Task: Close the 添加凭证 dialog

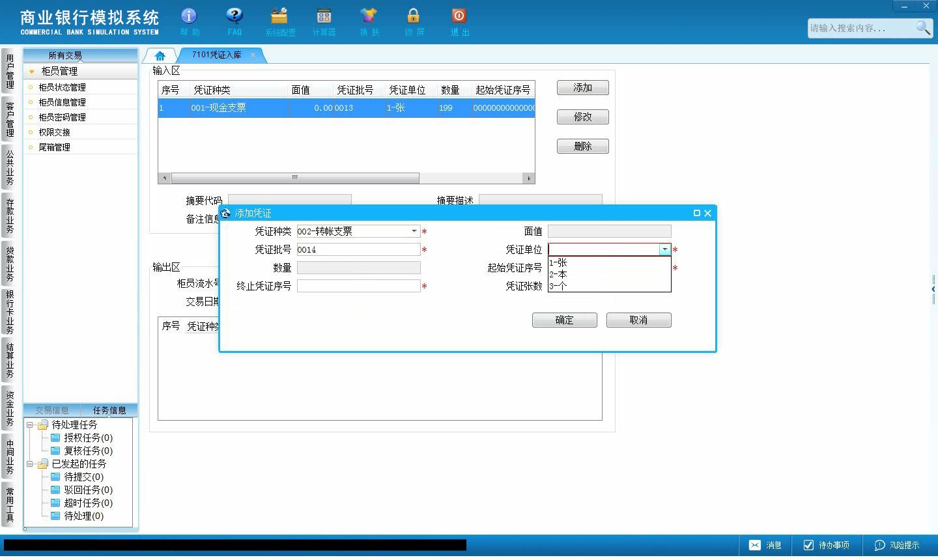Action: pos(708,213)
